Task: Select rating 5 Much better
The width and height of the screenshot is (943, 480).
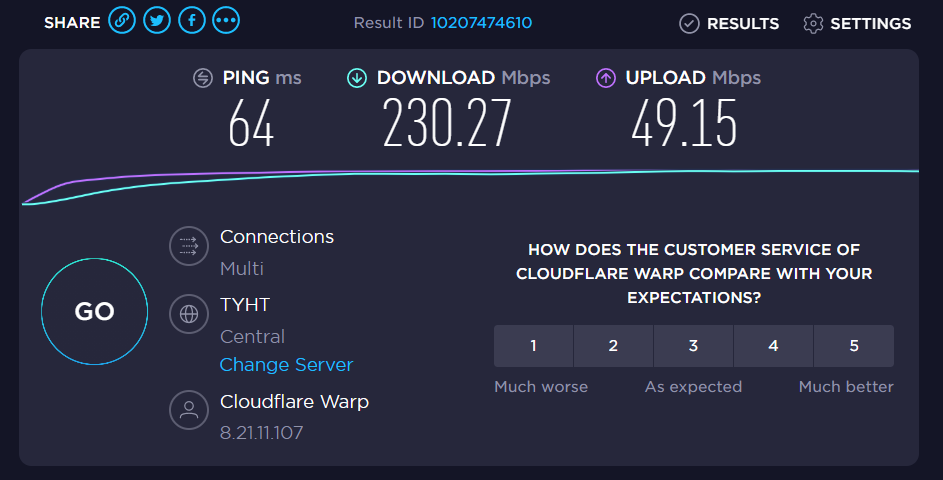Action: click(854, 346)
